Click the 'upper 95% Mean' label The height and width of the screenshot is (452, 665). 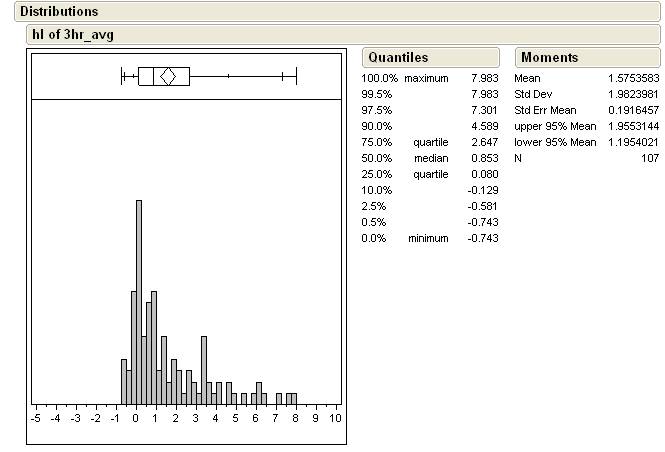click(555, 126)
